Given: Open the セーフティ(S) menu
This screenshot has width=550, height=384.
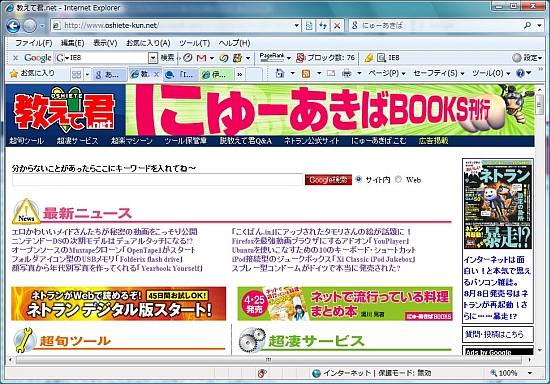Looking at the screenshot, I should pyautogui.click(x=439, y=73).
